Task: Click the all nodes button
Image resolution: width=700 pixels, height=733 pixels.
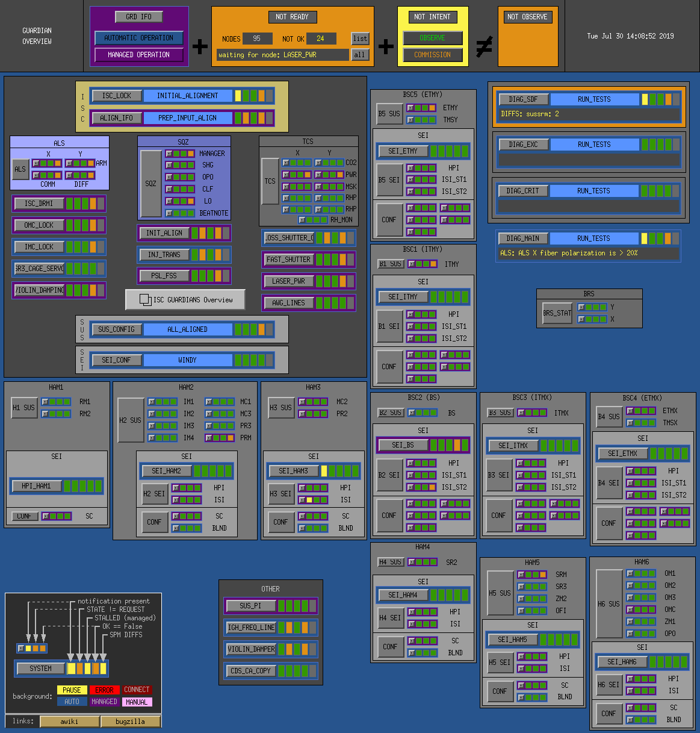Action: [359, 55]
